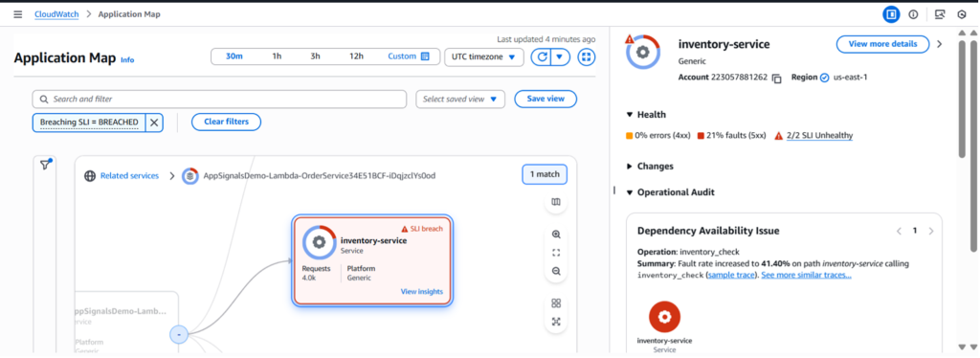
Task: Toggle the blue split panel icon
Action: [891, 14]
